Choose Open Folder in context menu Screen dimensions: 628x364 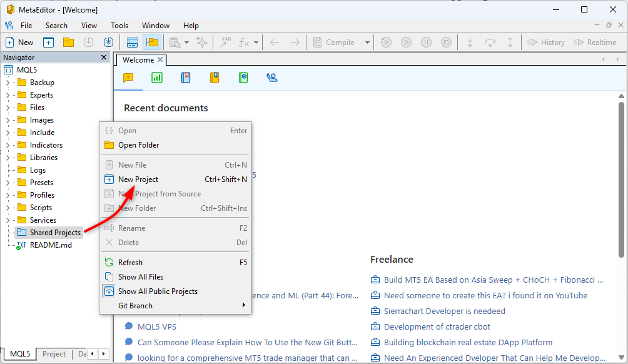click(175, 145)
